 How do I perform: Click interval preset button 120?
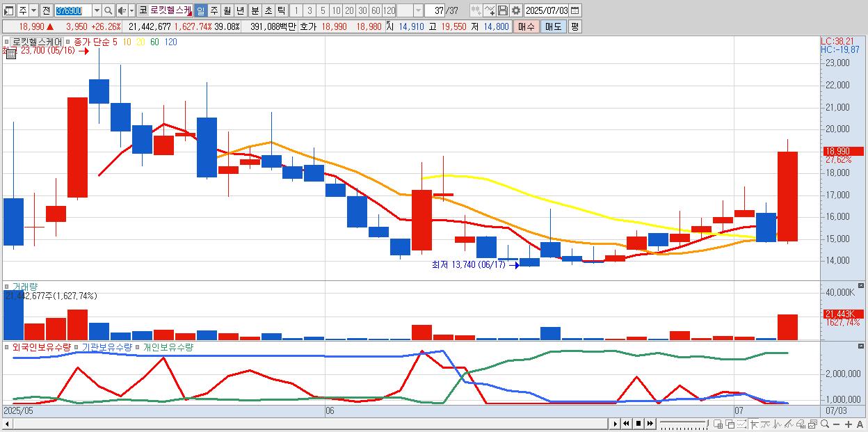click(x=389, y=10)
